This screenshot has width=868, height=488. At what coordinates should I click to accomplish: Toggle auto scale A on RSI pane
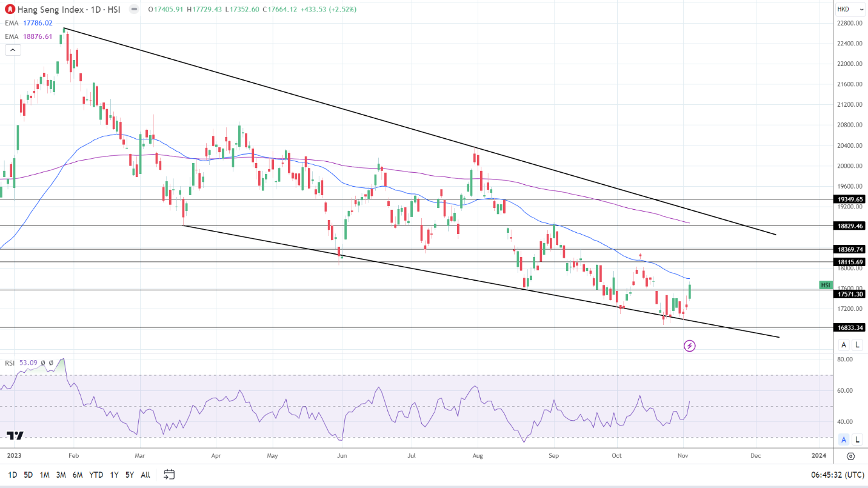844,440
